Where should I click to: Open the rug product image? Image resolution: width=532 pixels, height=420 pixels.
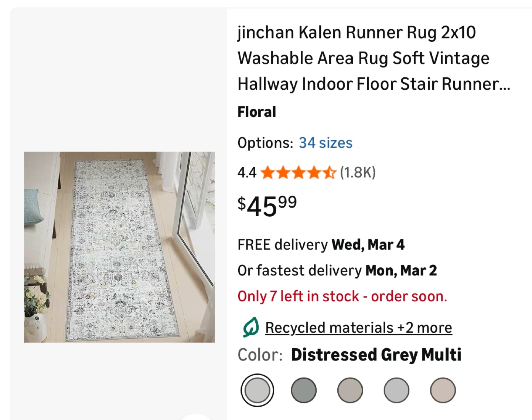119,247
